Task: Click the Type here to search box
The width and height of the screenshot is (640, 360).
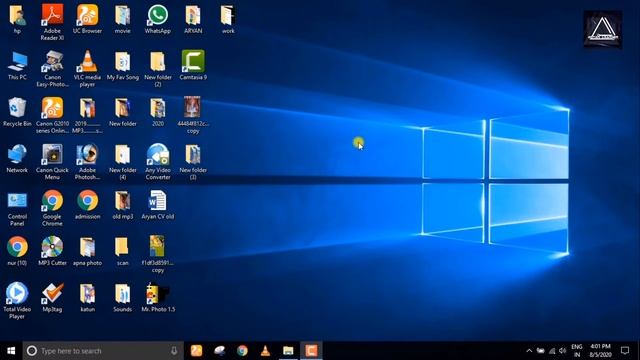Action: [103, 351]
